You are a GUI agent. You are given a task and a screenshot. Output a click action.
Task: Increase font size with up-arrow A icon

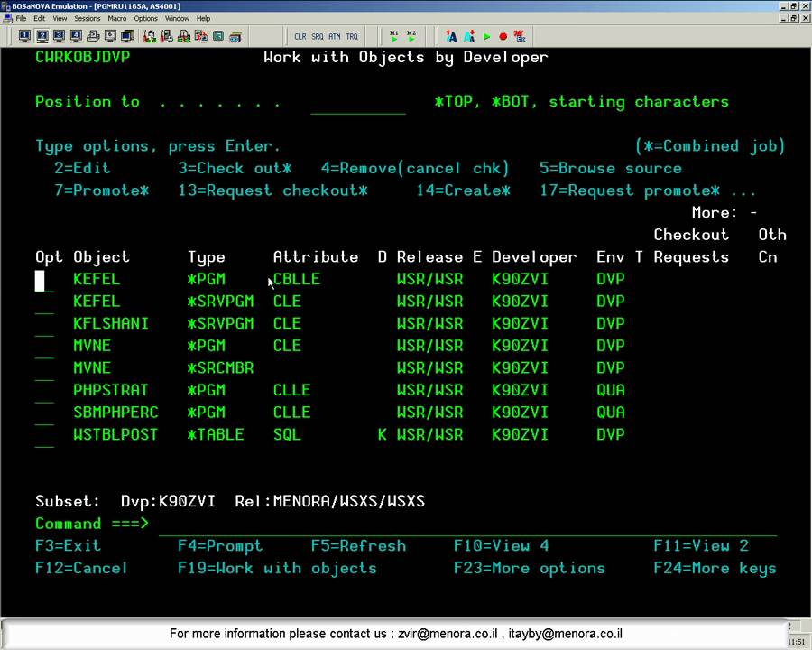pyautogui.click(x=451, y=36)
